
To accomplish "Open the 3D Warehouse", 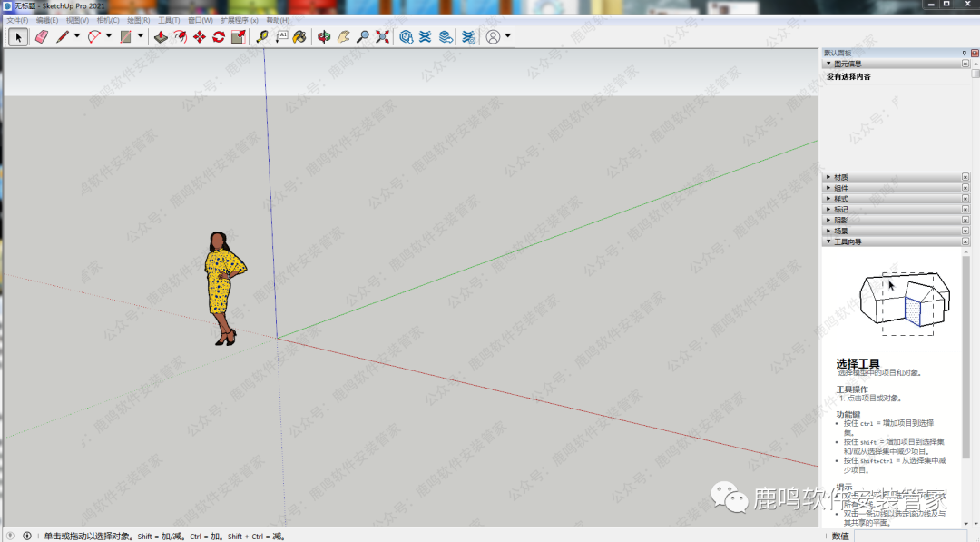I will 407,37.
